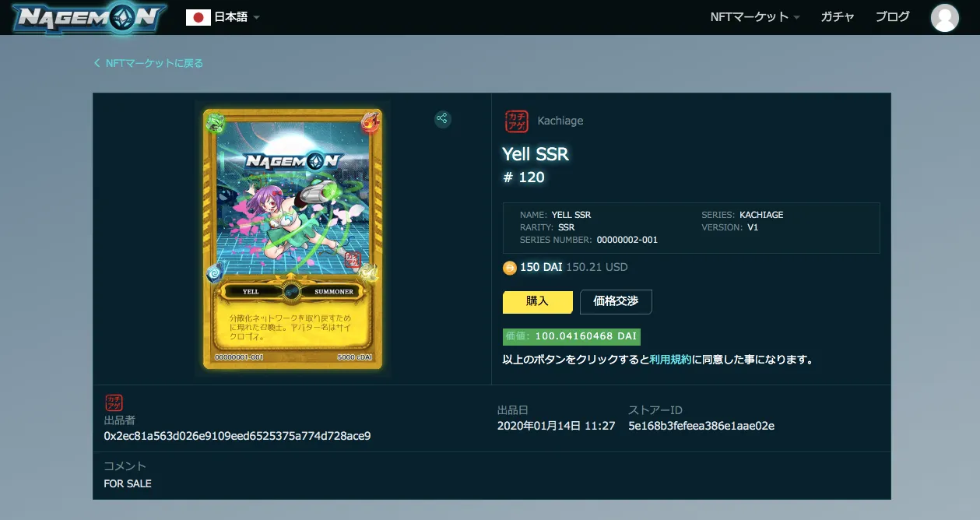The width and height of the screenshot is (980, 520).
Task: Click the share icon beside the card
Action: pos(442,119)
